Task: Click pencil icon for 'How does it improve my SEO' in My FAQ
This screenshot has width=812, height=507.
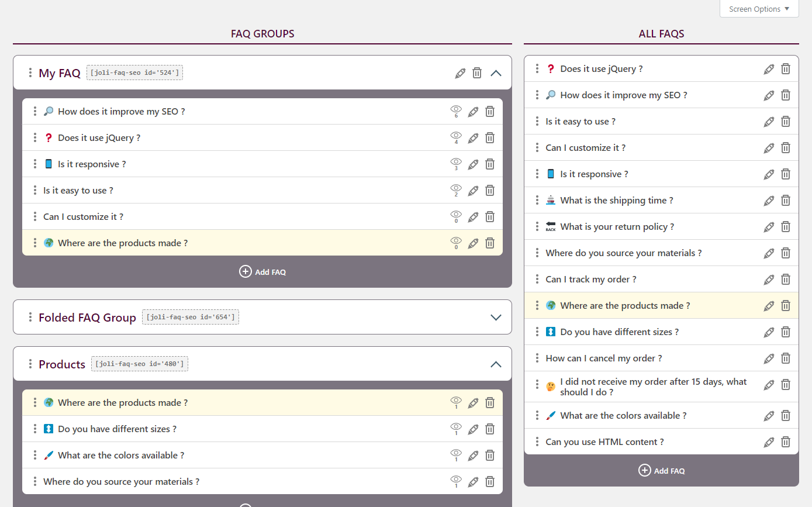Action: [473, 112]
